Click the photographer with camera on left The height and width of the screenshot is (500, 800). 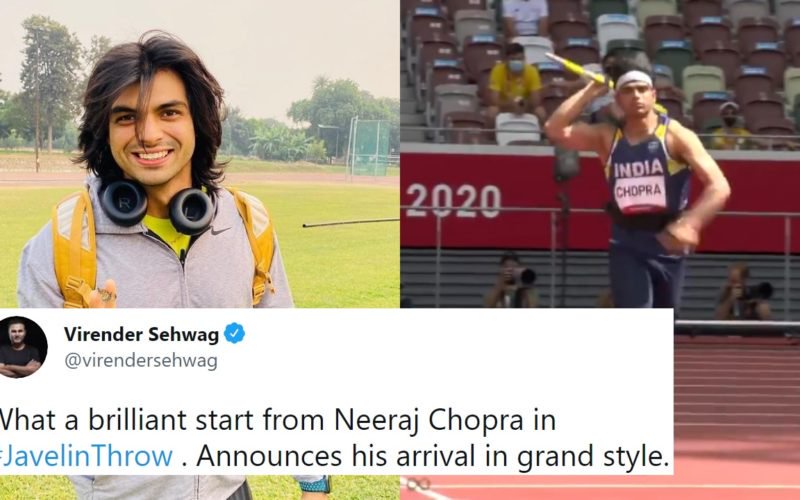pyautogui.click(x=512, y=281)
